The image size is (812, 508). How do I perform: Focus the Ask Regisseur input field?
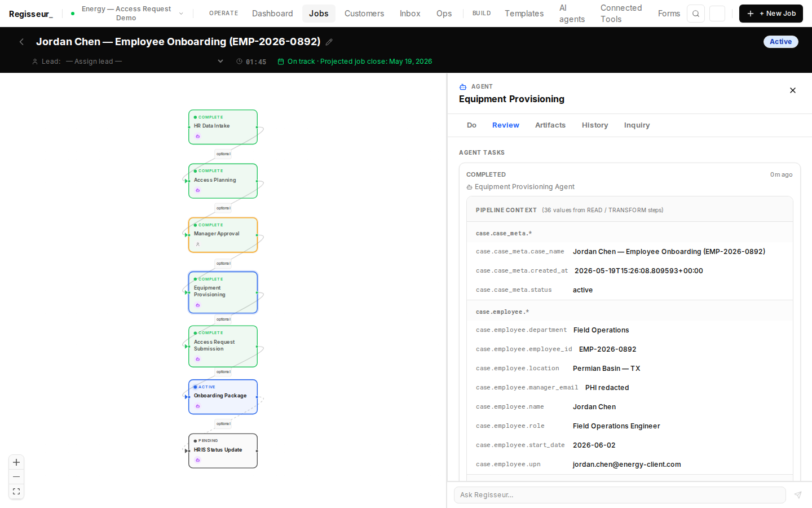tap(620, 495)
